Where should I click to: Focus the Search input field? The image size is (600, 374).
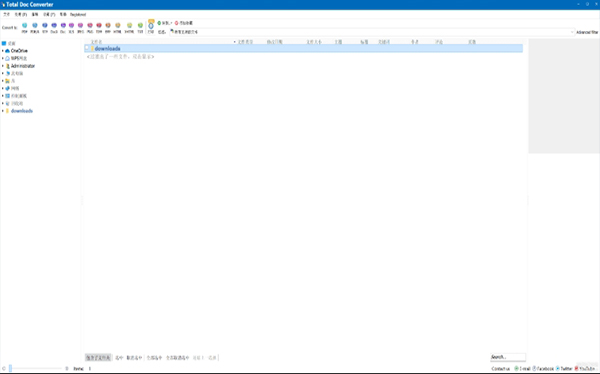508,357
